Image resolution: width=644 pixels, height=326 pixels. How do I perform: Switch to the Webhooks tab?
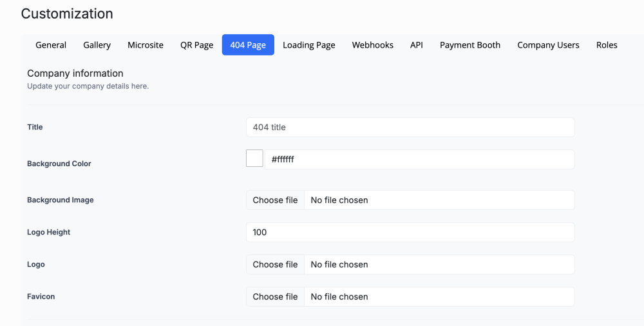coord(373,45)
